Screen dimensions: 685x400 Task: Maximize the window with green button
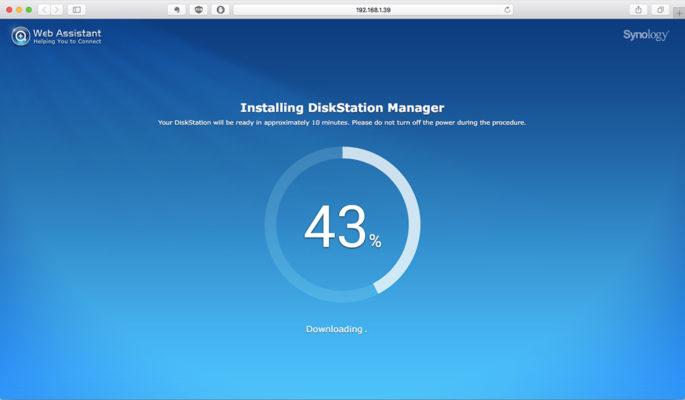tap(29, 10)
